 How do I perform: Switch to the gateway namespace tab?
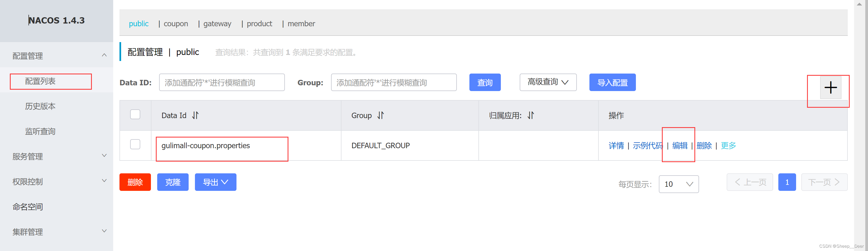[x=217, y=24]
